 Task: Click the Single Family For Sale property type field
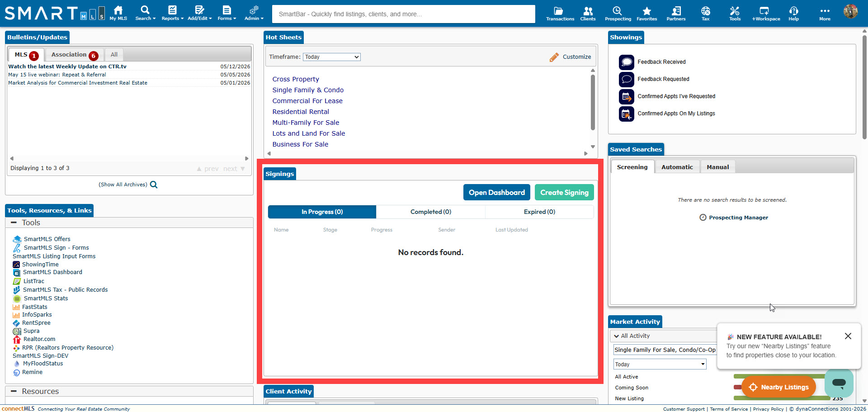click(x=665, y=350)
